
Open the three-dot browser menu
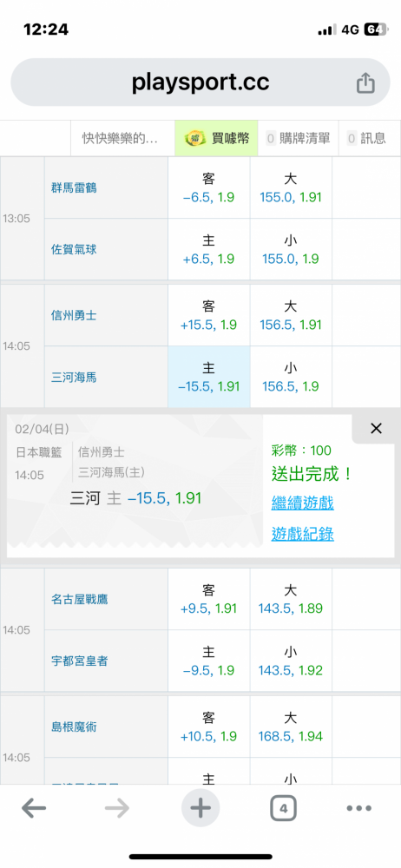359,809
